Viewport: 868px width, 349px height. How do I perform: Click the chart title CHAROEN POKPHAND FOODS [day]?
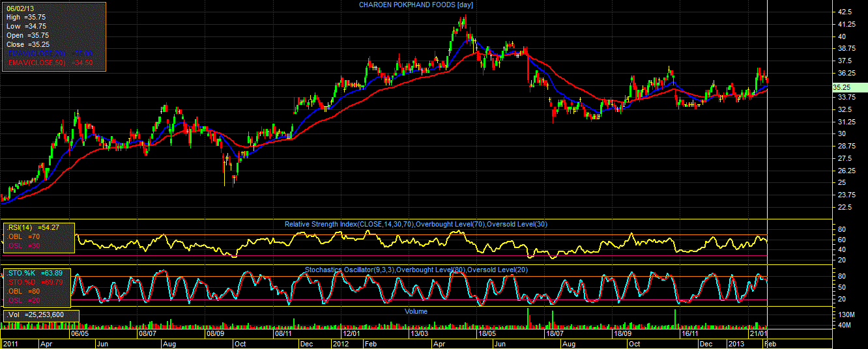(x=416, y=5)
